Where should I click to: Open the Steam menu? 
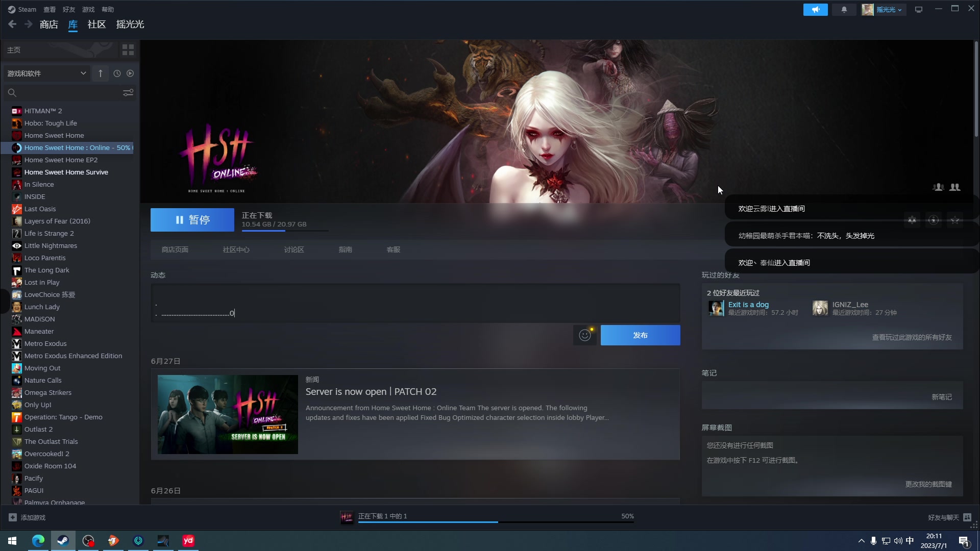click(x=22, y=9)
